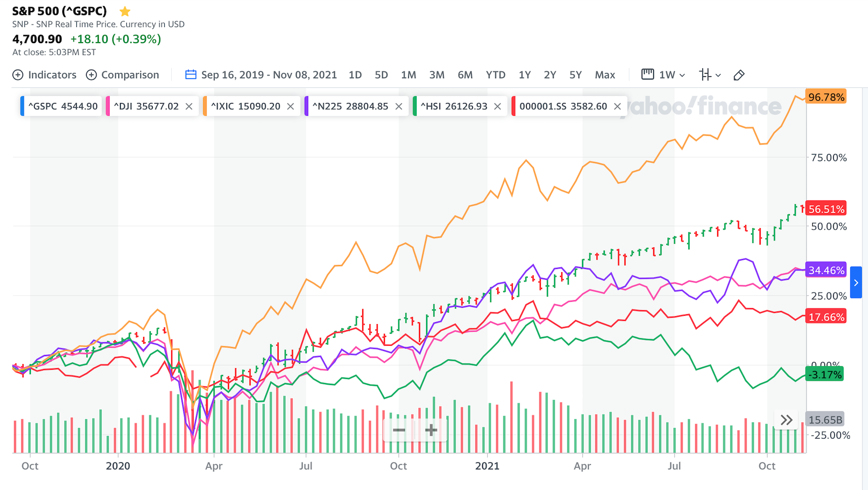Click the 000001.SS red color swatch
868x490 pixels.
[x=514, y=106]
